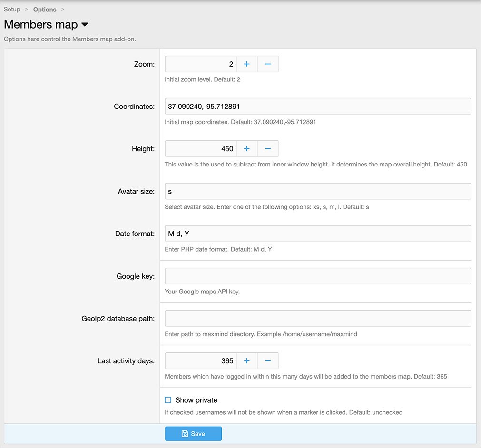
Task: Select the Date format input box
Action: (x=318, y=234)
